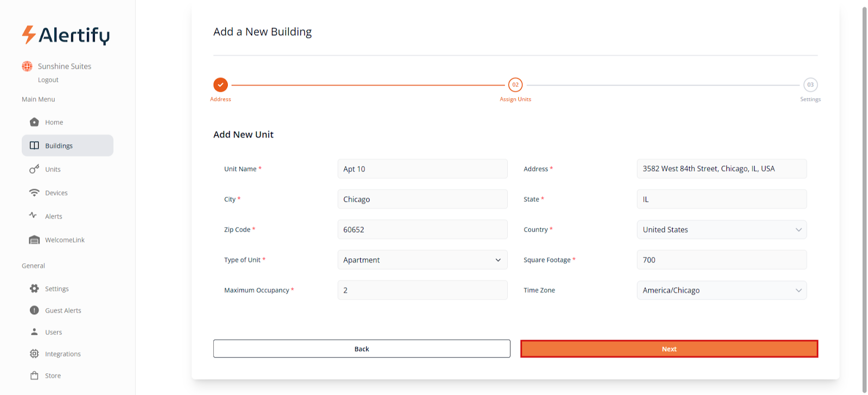Viewport: 868px width, 395px height.
Task: Expand the Type of Unit dropdown
Action: tap(422, 260)
